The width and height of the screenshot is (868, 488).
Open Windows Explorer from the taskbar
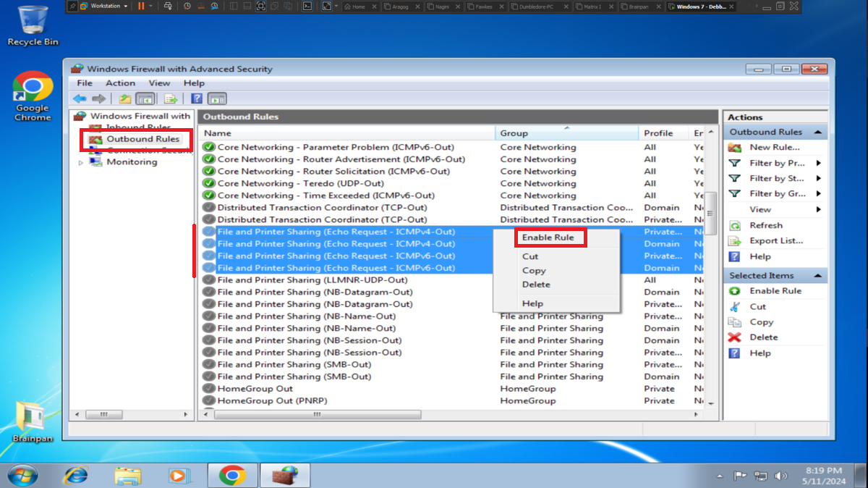point(128,476)
